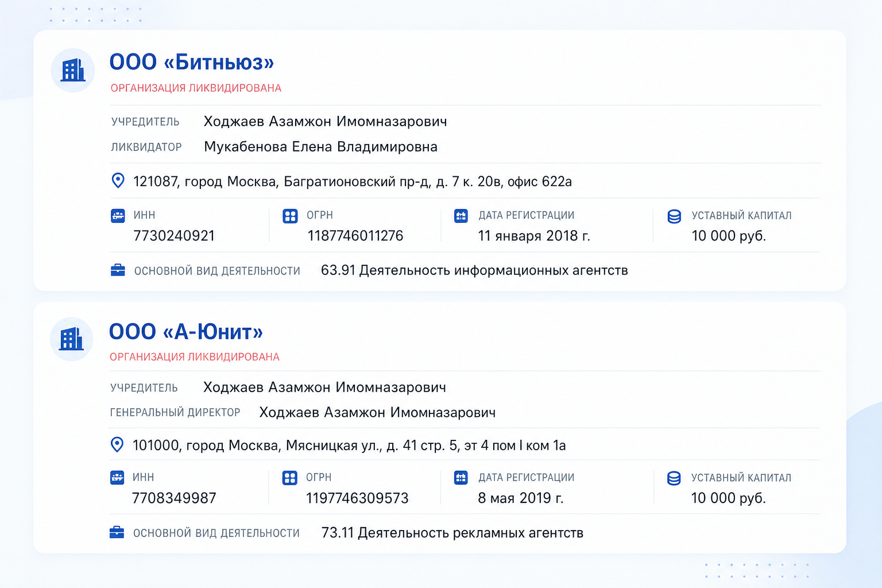Click 63.91 Деятельность информационных агентств
Screen dimensions: 882x588
pos(474,270)
